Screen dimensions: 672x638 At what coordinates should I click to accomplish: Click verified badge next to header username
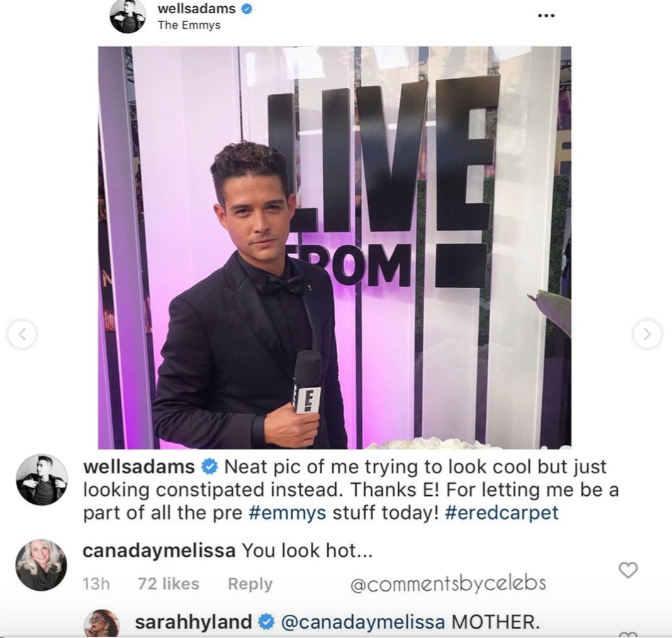tap(247, 9)
